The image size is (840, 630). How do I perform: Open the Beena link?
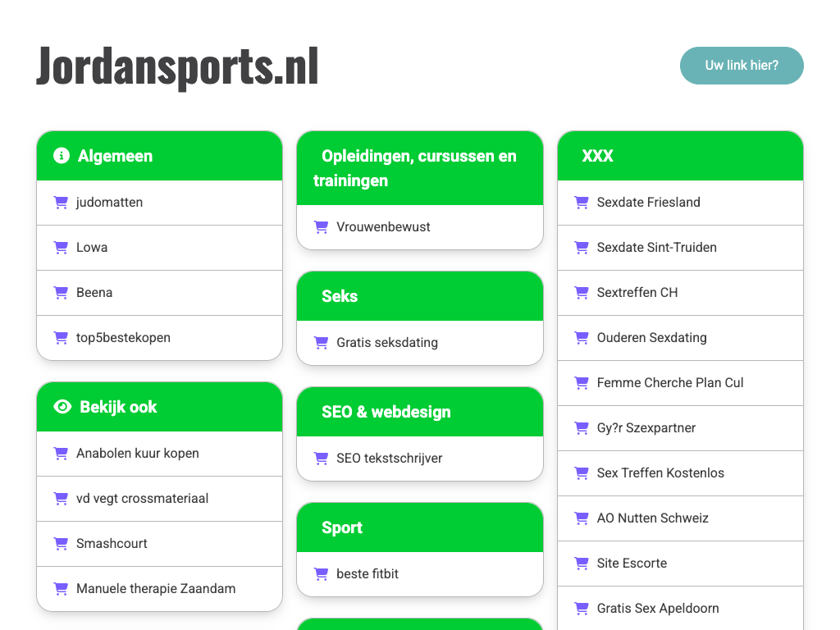click(x=94, y=293)
